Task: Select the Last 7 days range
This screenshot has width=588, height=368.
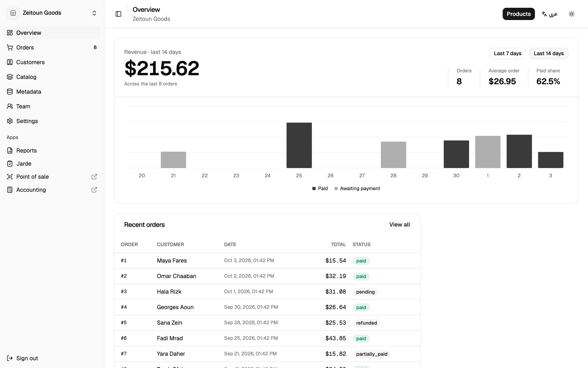Action: 508,54
